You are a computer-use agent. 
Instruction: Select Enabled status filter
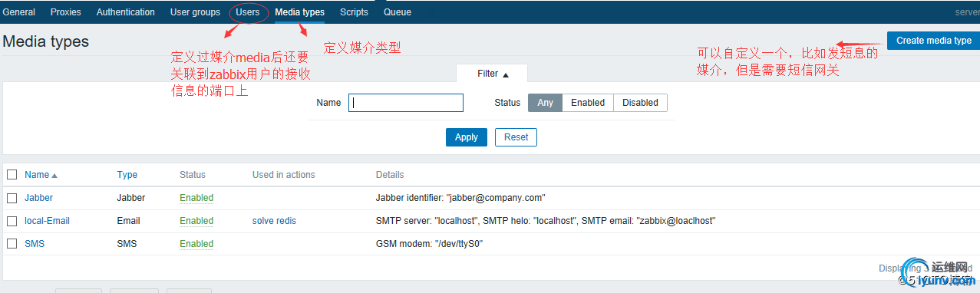pyautogui.click(x=588, y=103)
